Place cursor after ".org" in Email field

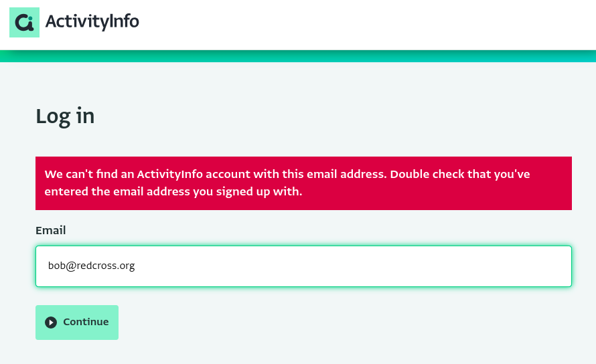coord(136,266)
